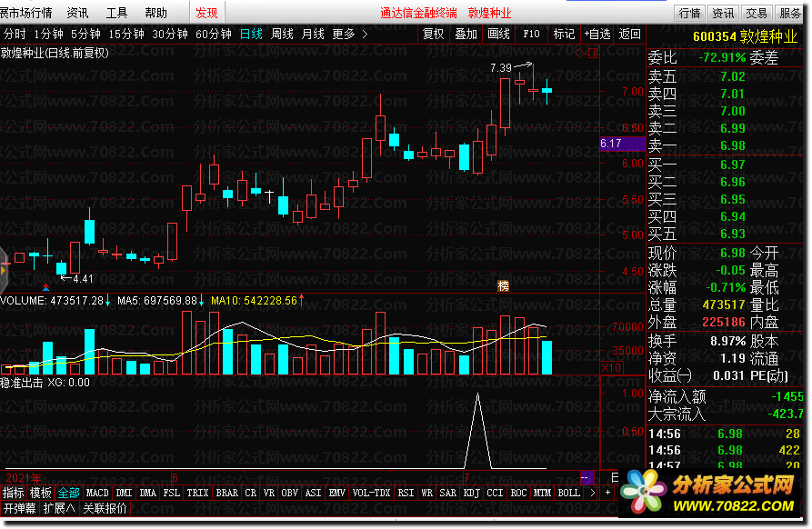Viewport: 812px width, 529px height.
Task: Switch indicator to KDJ
Action: tap(471, 493)
